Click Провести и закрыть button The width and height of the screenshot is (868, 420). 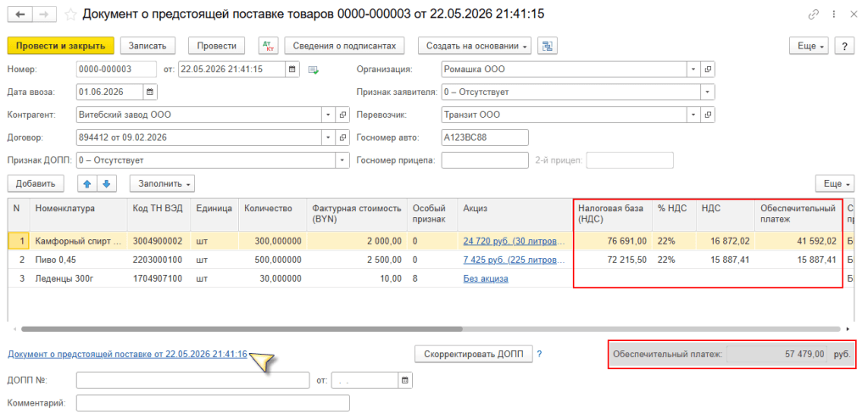[x=61, y=46]
